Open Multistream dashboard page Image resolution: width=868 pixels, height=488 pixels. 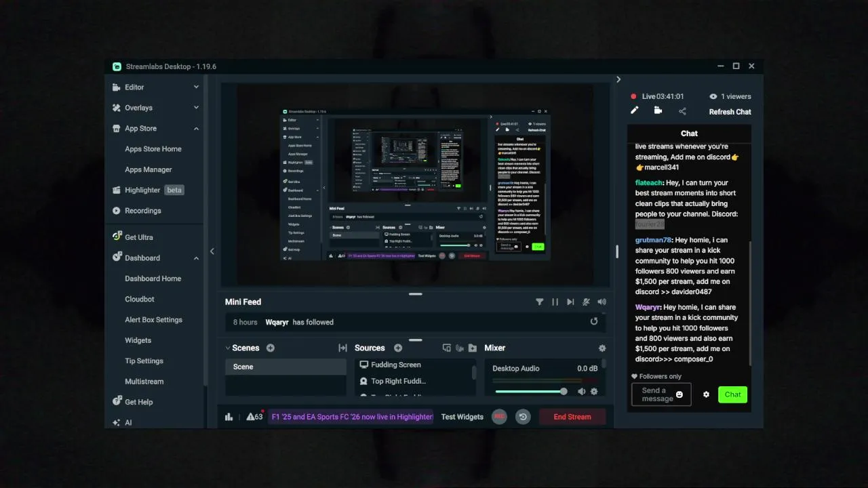tap(144, 382)
